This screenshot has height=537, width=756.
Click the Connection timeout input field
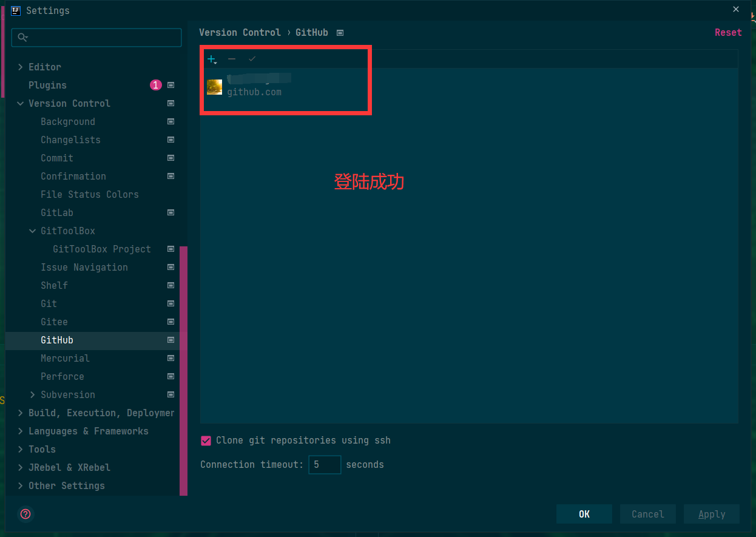tap(325, 465)
